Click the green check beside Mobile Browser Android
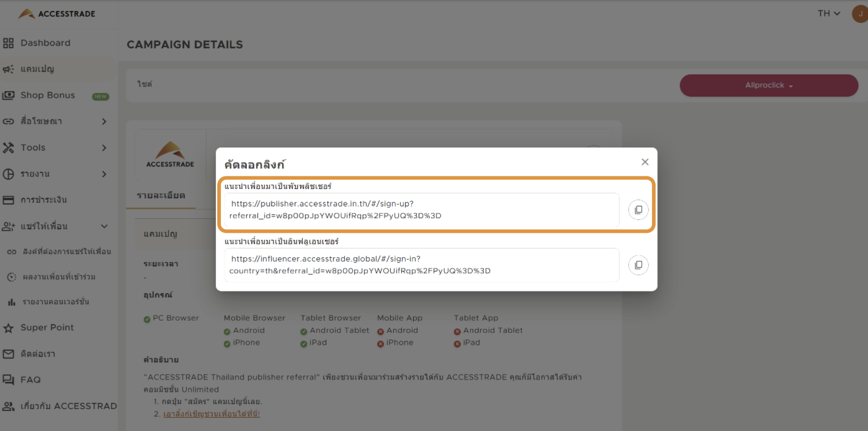The image size is (868, 431). pyautogui.click(x=227, y=331)
